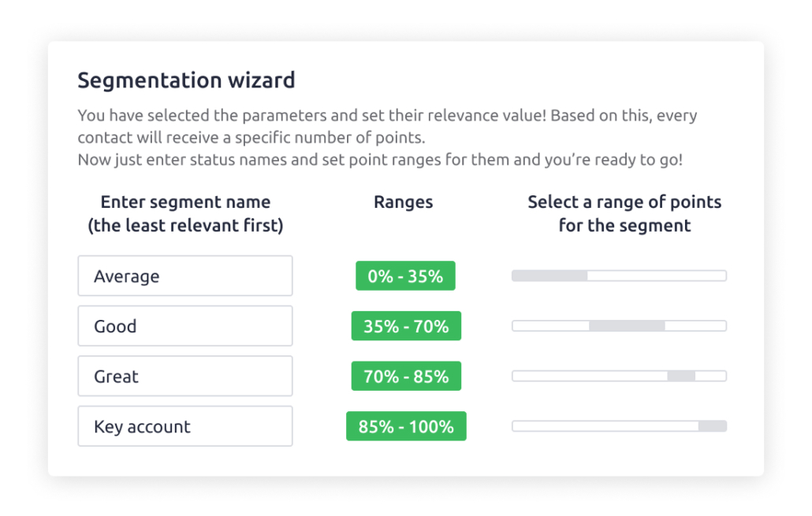Click the gray fill of Key account's slider

point(712,427)
